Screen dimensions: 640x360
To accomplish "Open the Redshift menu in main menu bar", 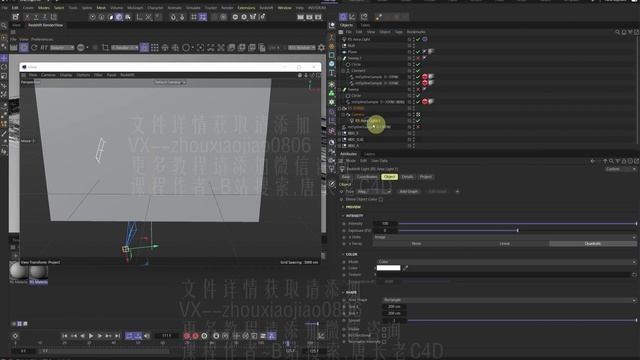I will coord(266,8).
